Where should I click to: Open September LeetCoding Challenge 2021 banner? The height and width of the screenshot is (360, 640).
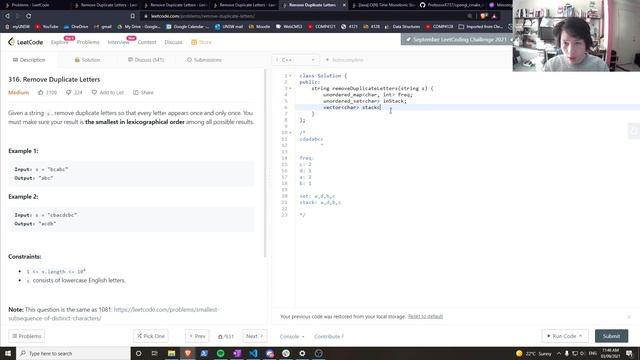point(457,40)
